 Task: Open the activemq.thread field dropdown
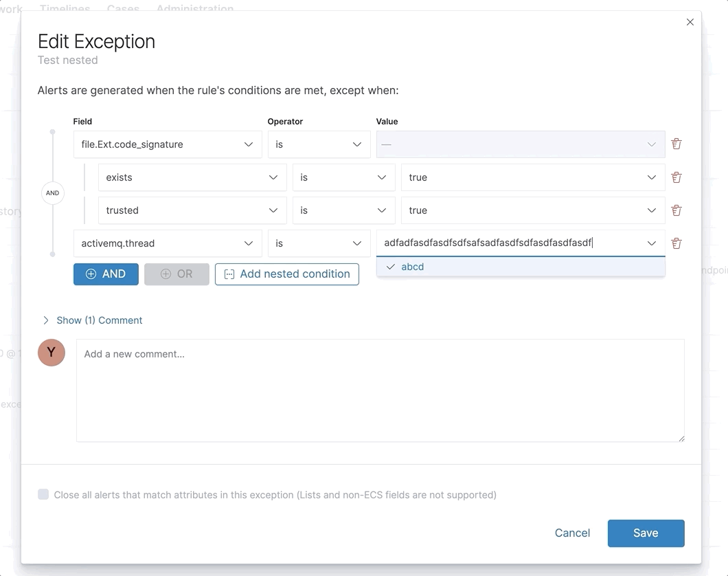click(x=167, y=243)
